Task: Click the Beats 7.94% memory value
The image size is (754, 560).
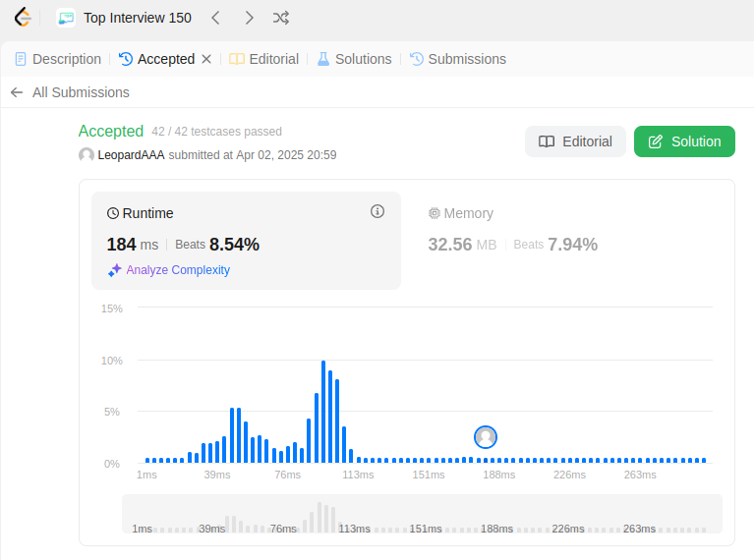Action: tap(555, 245)
